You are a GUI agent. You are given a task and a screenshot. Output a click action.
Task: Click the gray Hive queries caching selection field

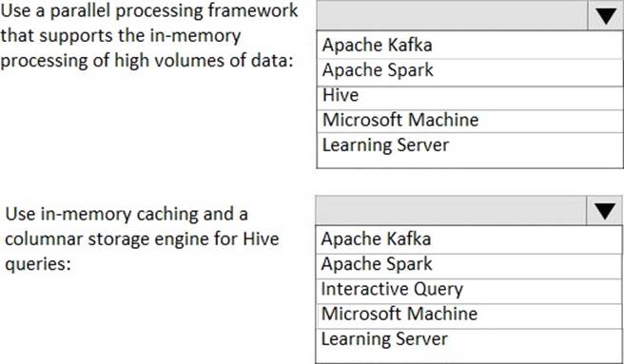click(x=451, y=210)
